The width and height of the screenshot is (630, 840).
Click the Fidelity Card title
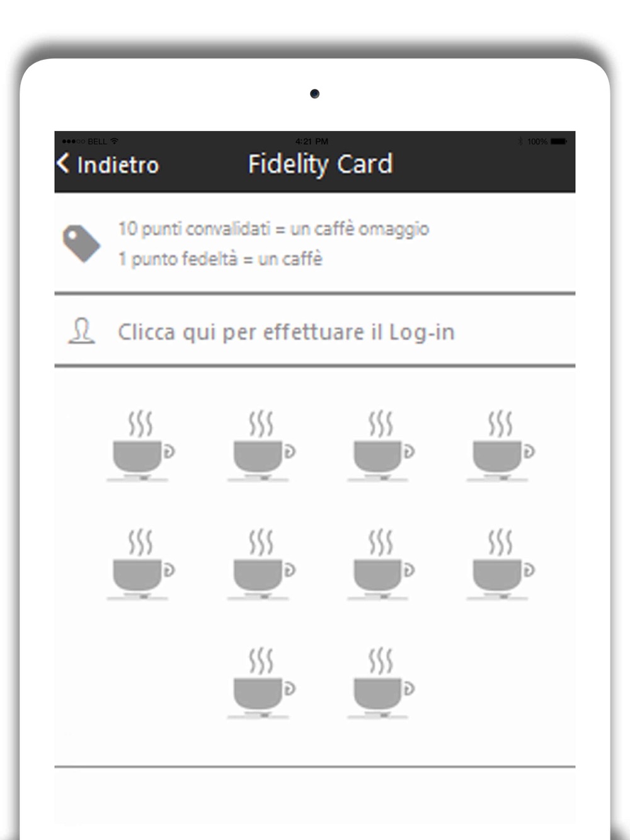tap(320, 164)
